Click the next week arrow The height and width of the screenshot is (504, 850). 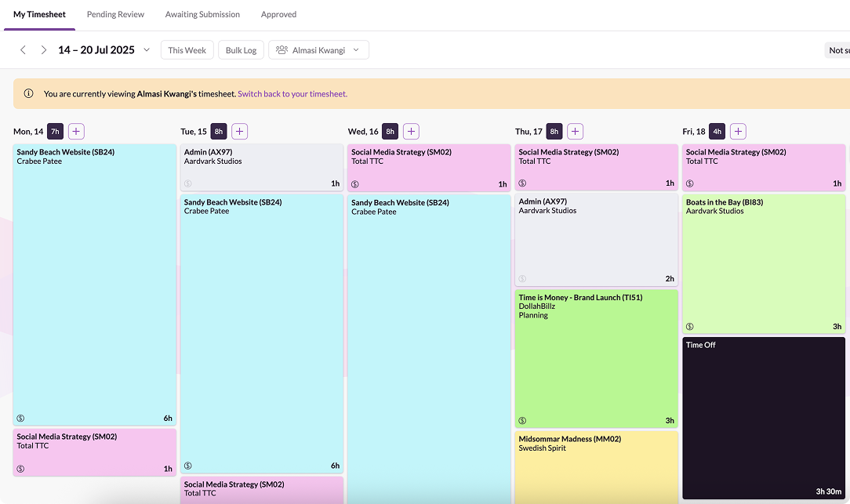(x=44, y=49)
